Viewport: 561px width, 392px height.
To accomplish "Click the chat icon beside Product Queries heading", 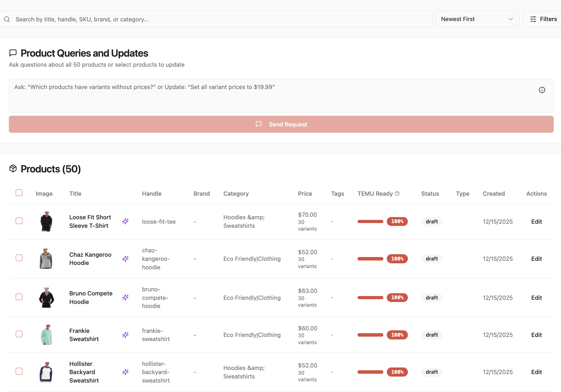I will coord(13,53).
